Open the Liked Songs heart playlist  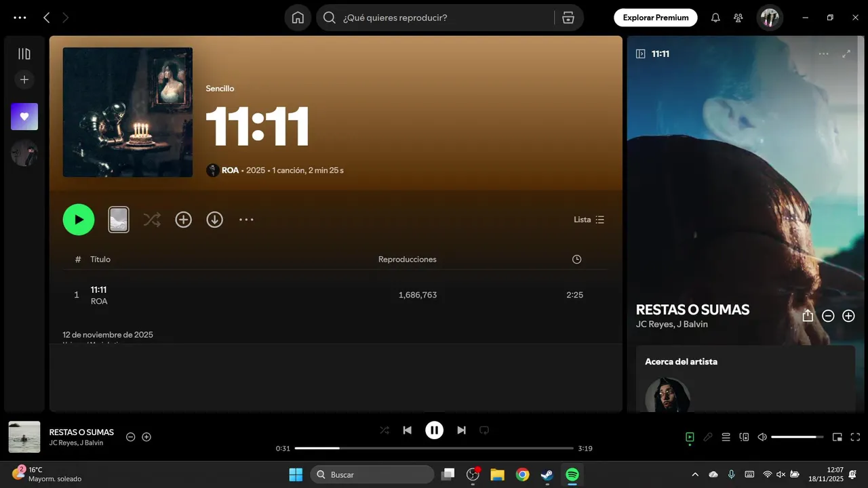24,117
